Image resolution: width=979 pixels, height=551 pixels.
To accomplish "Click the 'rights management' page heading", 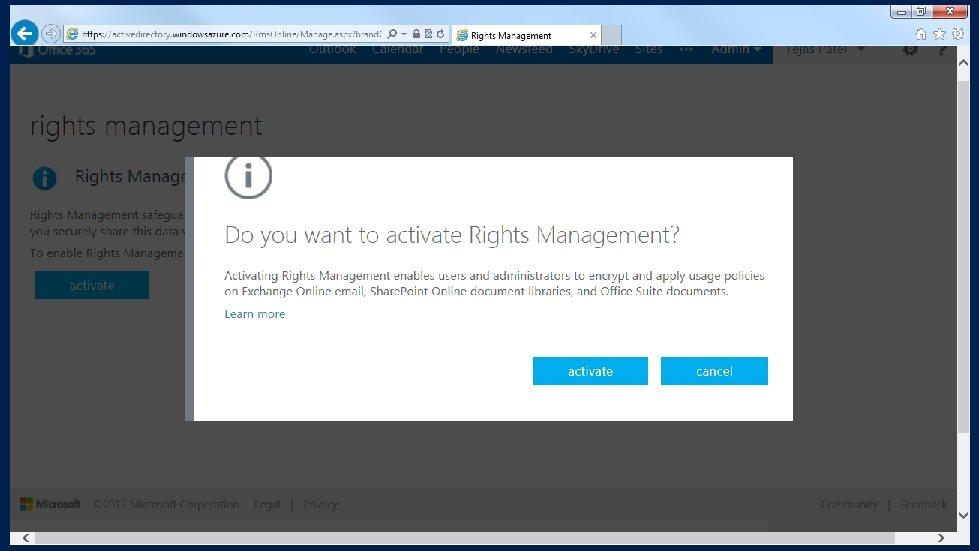I will (146, 127).
